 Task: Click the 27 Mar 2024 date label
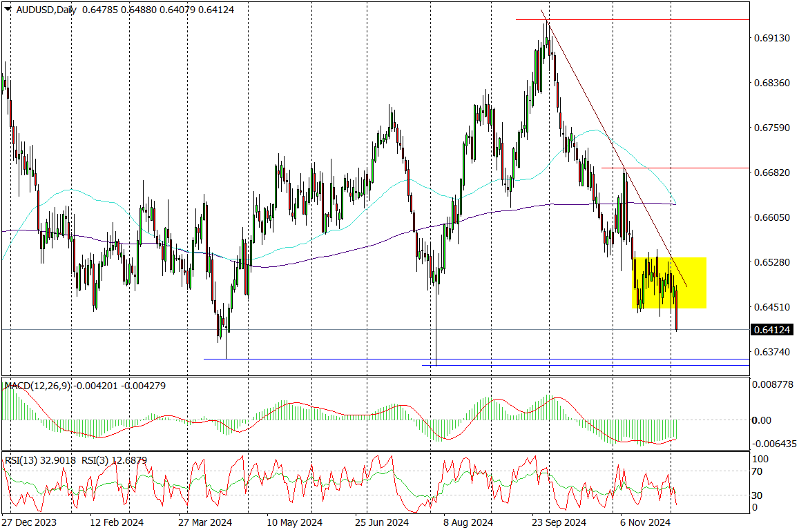pyautogui.click(x=205, y=523)
